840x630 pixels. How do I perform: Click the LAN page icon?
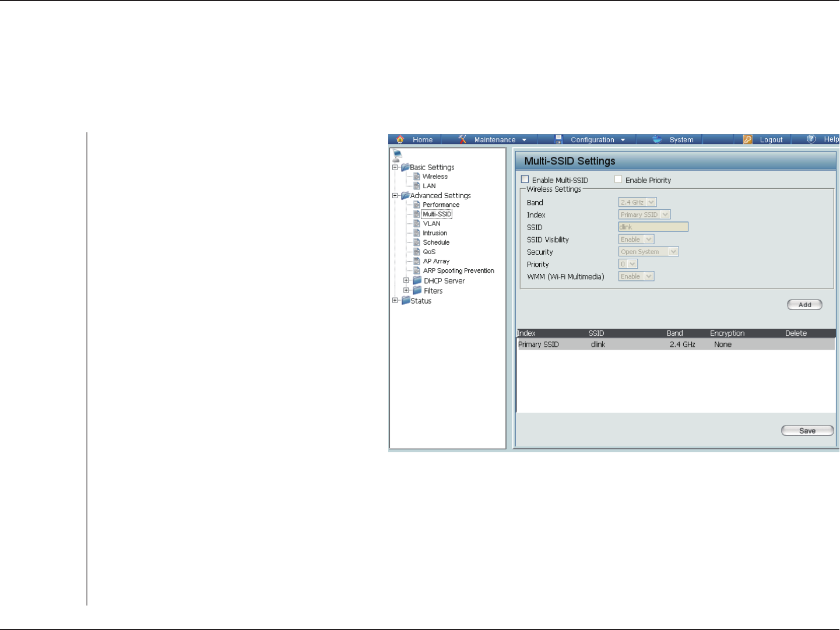[x=417, y=186]
